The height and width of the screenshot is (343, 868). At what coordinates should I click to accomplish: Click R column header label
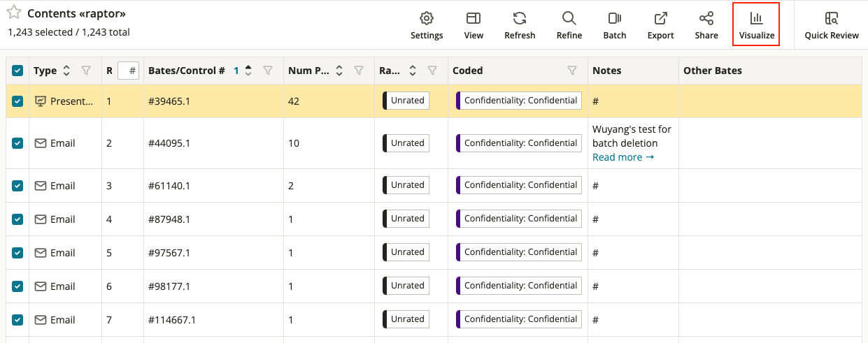(109, 71)
